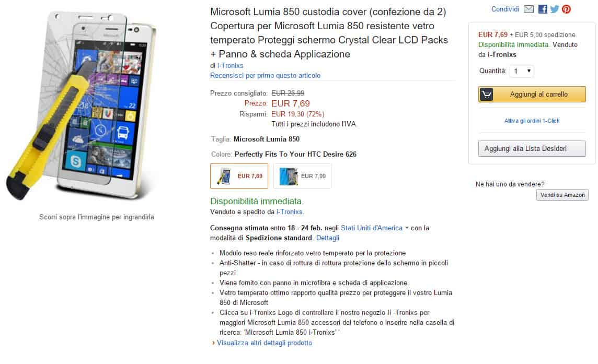
Task: Click the shopping cart icon on button
Action: pos(487,95)
